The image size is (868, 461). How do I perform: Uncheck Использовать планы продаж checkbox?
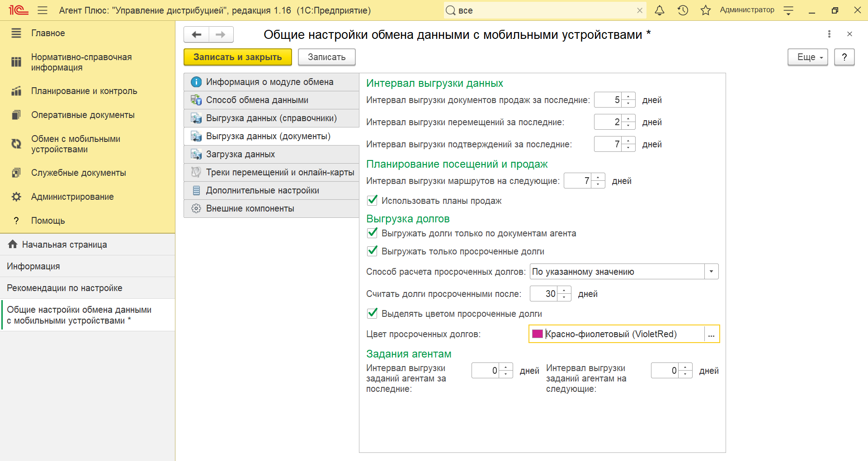point(373,200)
